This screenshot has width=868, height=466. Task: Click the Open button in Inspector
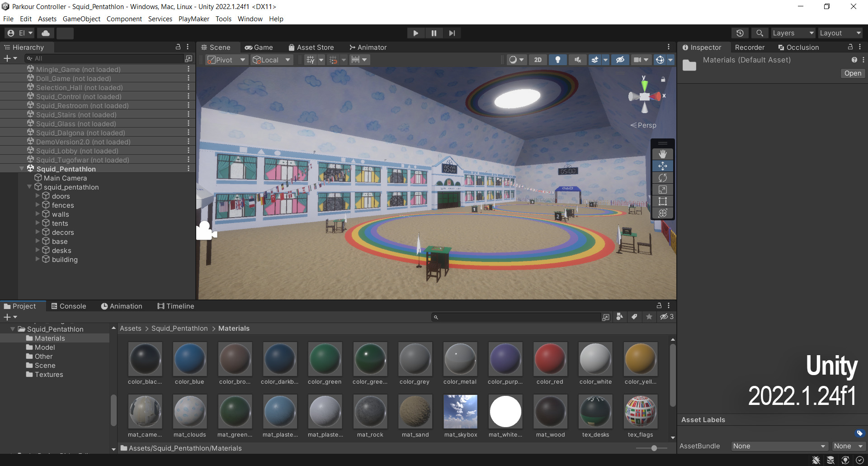click(853, 73)
